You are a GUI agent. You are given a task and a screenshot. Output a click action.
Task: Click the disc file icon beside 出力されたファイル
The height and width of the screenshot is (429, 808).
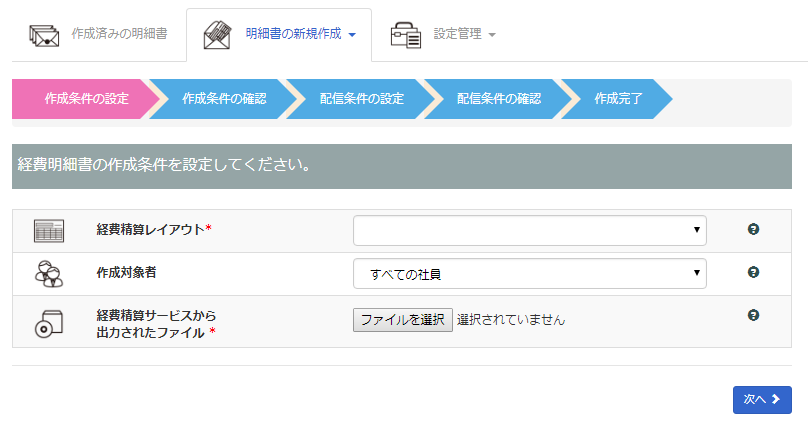tap(49, 322)
